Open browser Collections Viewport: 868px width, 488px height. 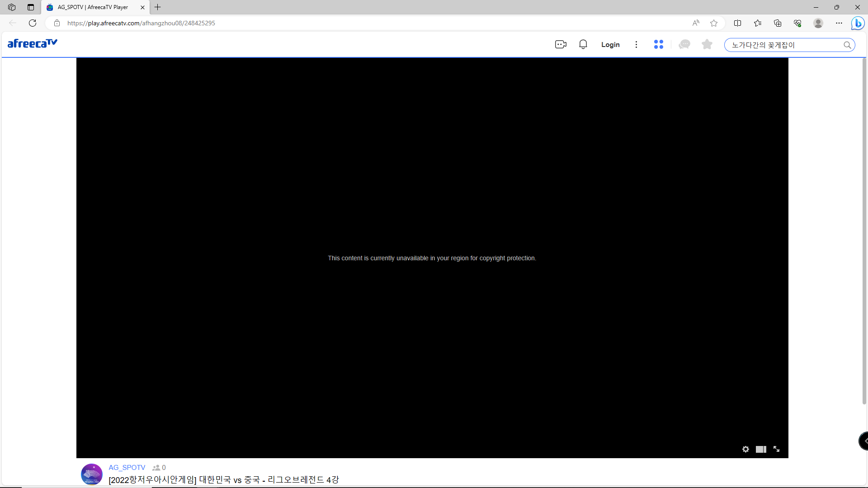(x=778, y=23)
